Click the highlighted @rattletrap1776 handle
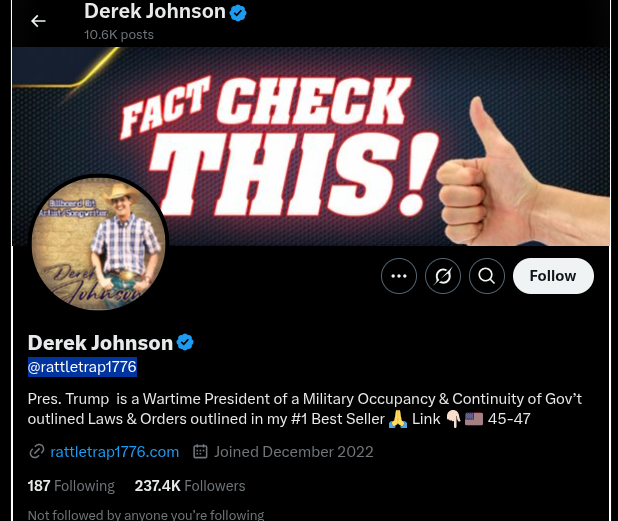The width and height of the screenshot is (618, 521). (x=82, y=367)
